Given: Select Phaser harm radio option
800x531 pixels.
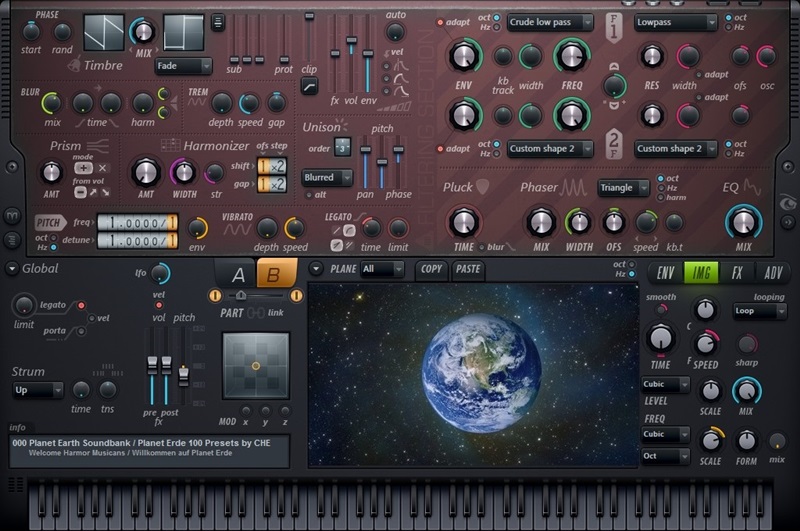Looking at the screenshot, I should coord(659,197).
